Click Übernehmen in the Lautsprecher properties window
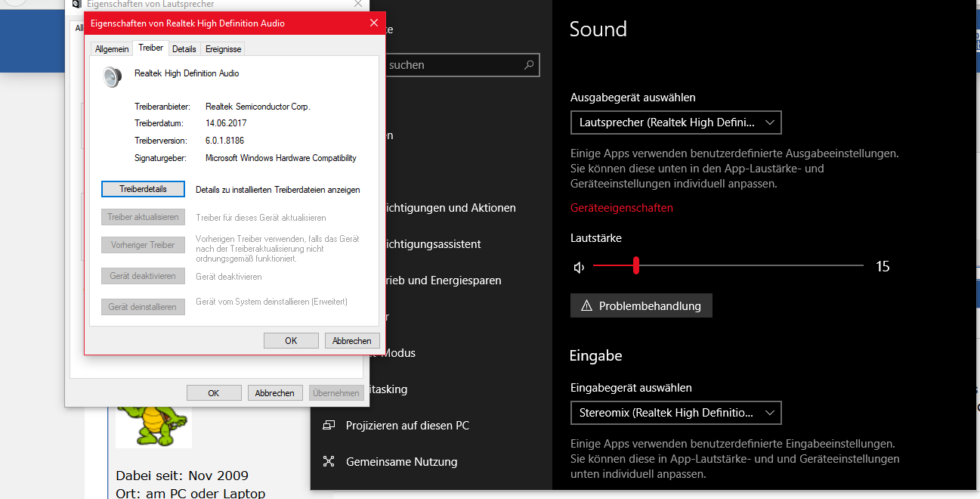Screen dimensions: 980x499 coord(336,393)
